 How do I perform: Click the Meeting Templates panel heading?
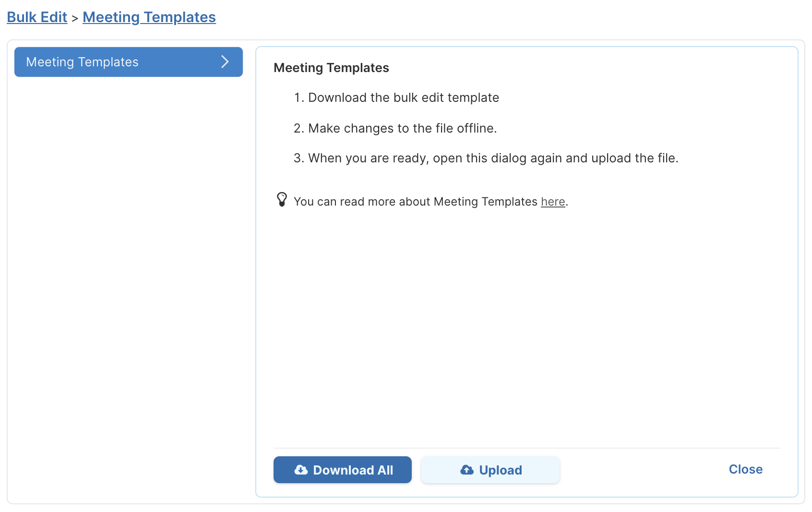pyautogui.click(x=331, y=68)
